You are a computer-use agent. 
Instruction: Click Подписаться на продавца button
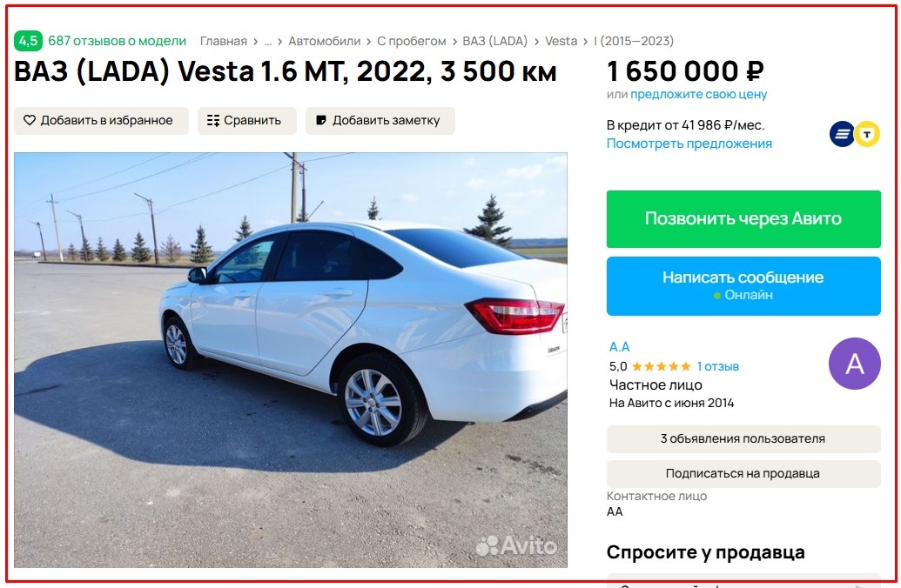pyautogui.click(x=743, y=474)
